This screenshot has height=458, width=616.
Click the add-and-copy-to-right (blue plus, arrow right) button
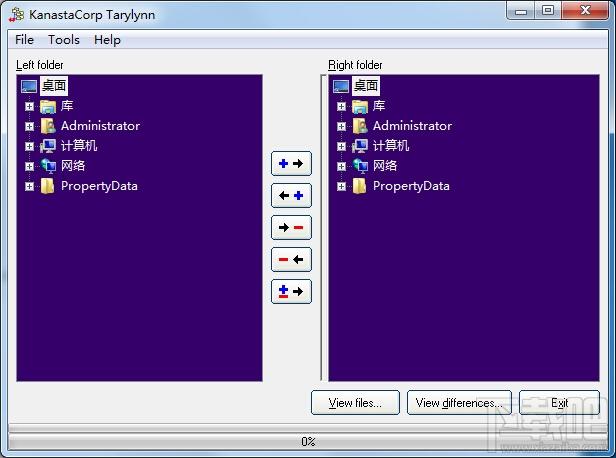click(291, 163)
